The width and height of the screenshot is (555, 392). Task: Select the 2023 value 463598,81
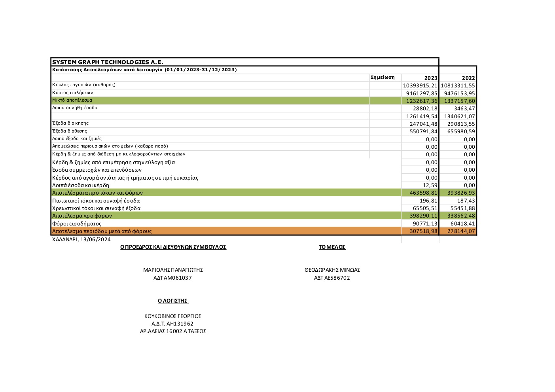(423, 193)
